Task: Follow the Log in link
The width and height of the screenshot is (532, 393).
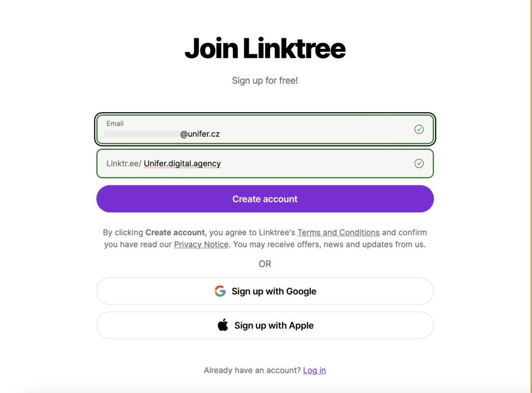Action: pyautogui.click(x=314, y=370)
